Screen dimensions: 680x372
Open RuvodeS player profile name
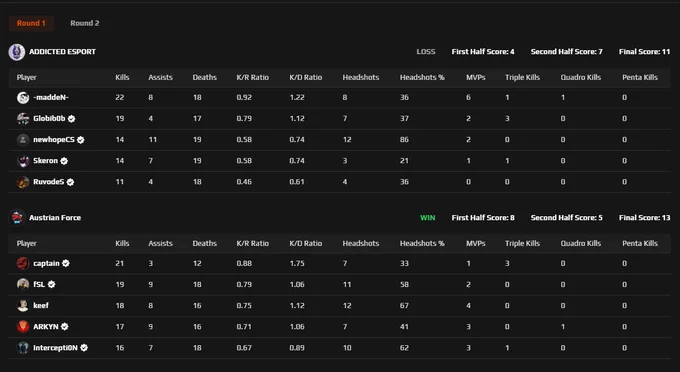pyautogui.click(x=49, y=182)
